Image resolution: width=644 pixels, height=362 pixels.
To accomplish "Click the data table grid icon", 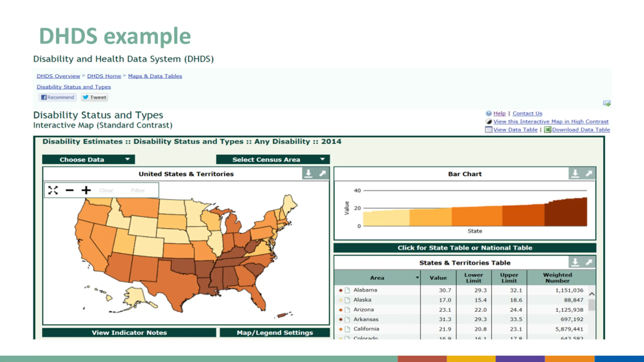I will coord(488,130).
